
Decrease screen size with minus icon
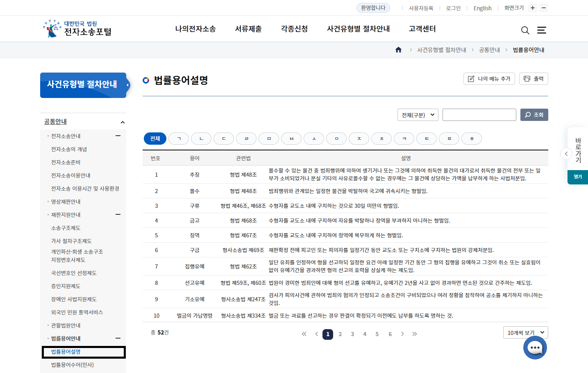coord(544,8)
